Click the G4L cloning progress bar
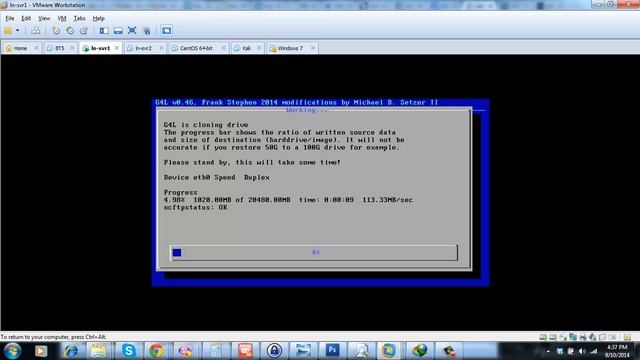This screenshot has width=640, height=360. pyautogui.click(x=313, y=253)
